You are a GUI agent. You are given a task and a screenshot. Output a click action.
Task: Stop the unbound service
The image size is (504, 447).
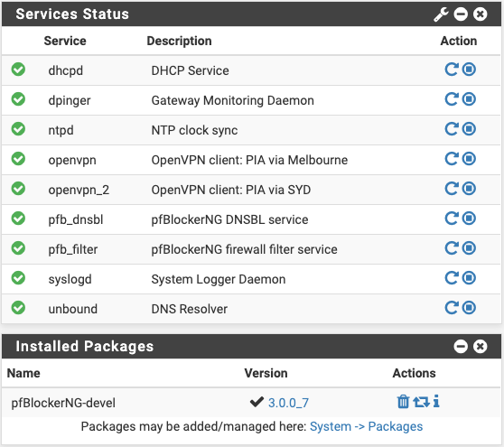point(469,308)
